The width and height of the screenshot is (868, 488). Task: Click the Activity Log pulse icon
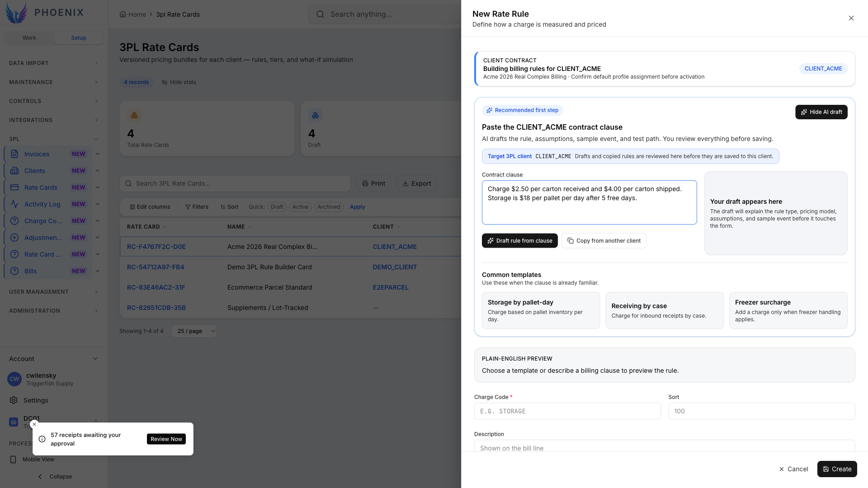[x=14, y=204]
